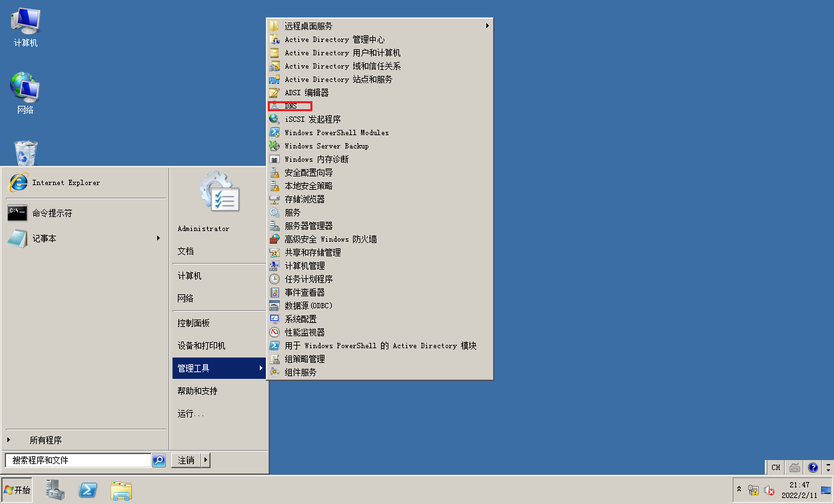Click 服务器管理器 icon in menu
The height and width of the screenshot is (504, 834).
coord(274,226)
